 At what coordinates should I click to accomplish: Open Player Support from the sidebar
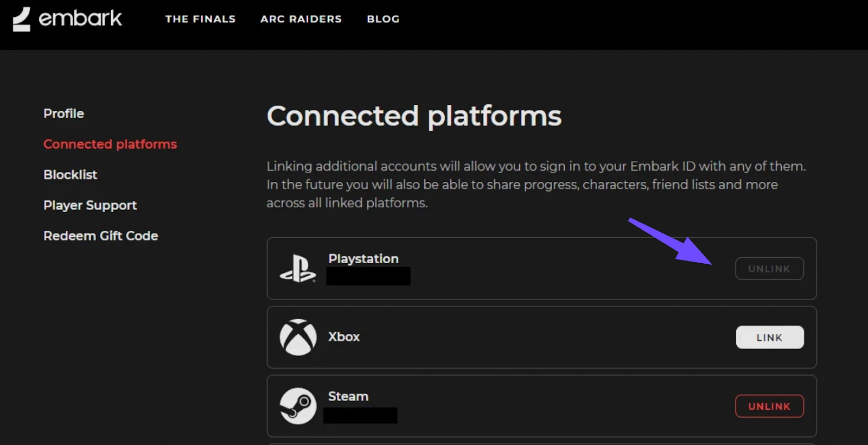pos(90,205)
